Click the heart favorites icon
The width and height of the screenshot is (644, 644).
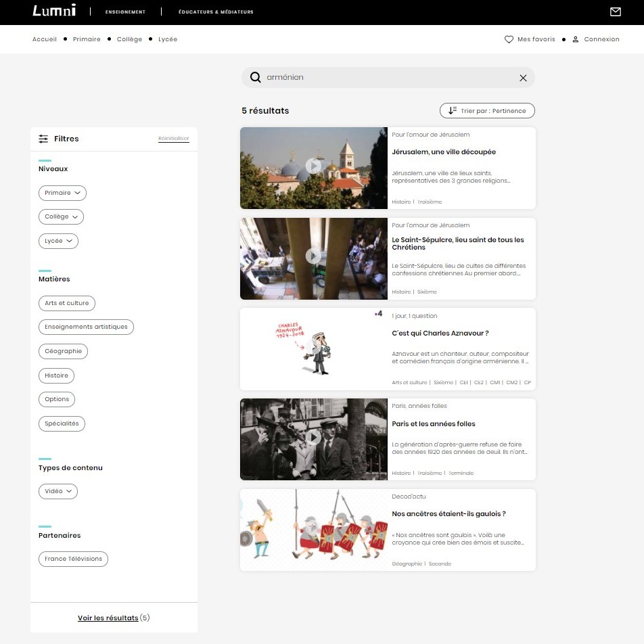click(509, 39)
